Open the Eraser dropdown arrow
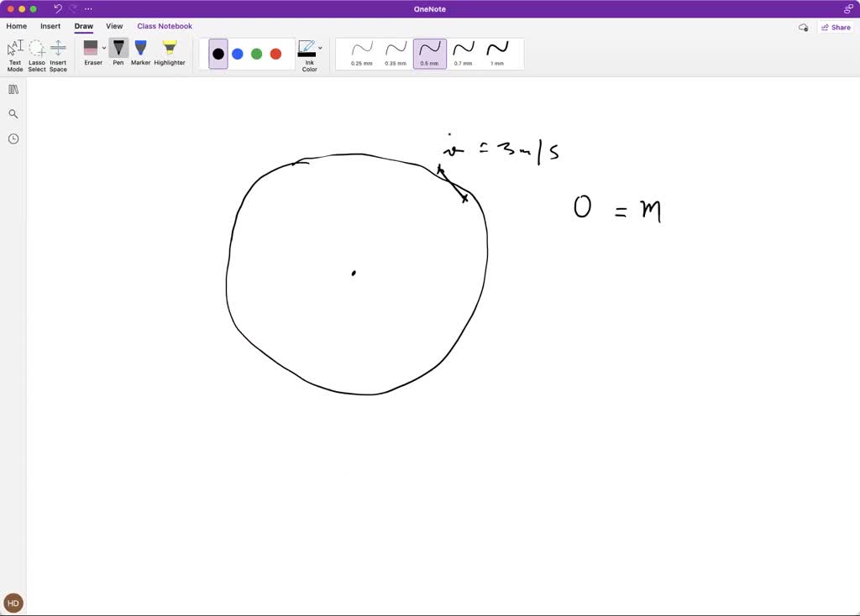This screenshot has width=860, height=616. (104, 47)
